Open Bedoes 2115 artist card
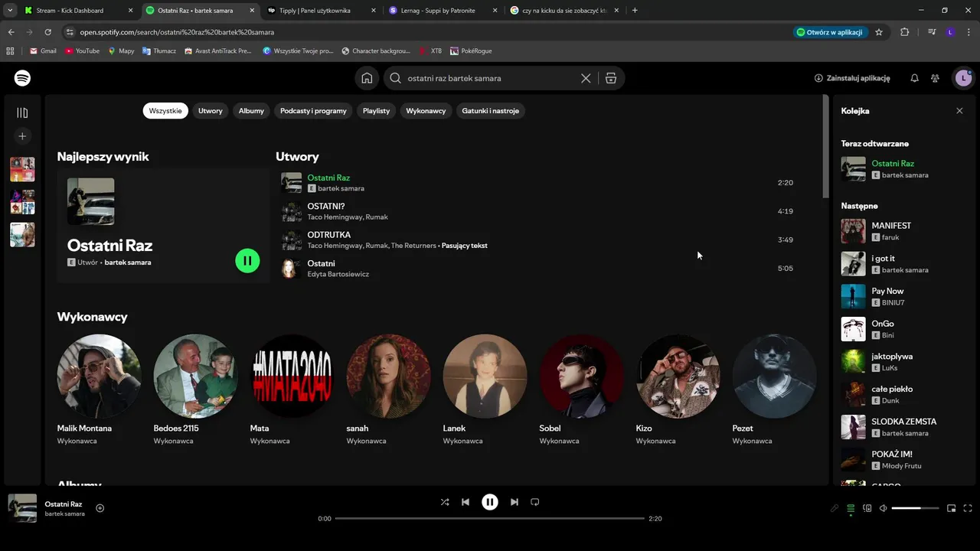This screenshot has width=980, height=551. (x=195, y=389)
